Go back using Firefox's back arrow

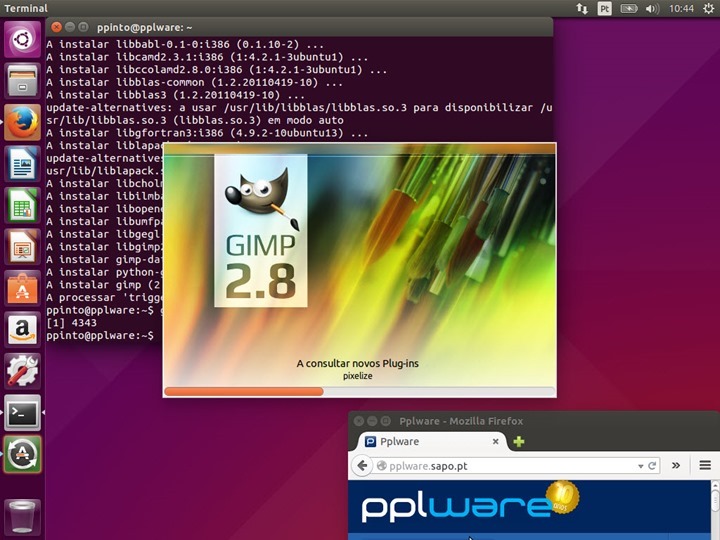tap(362, 466)
